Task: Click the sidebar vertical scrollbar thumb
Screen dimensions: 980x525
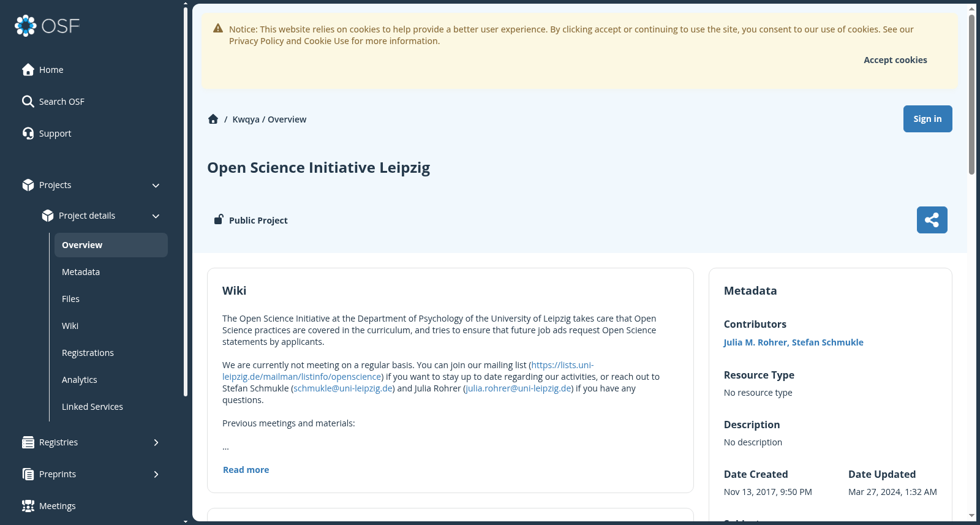Action: (x=186, y=202)
